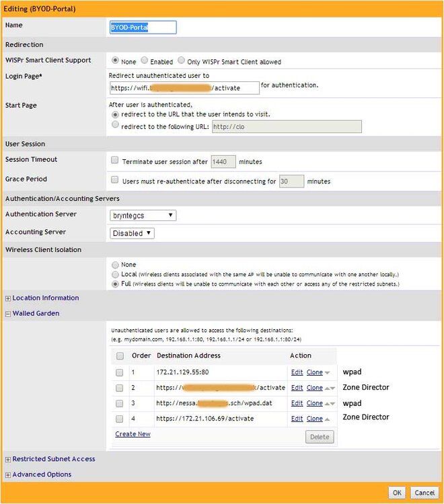
Task: Expand Advanced Options plus icon
Action: pos(8,475)
